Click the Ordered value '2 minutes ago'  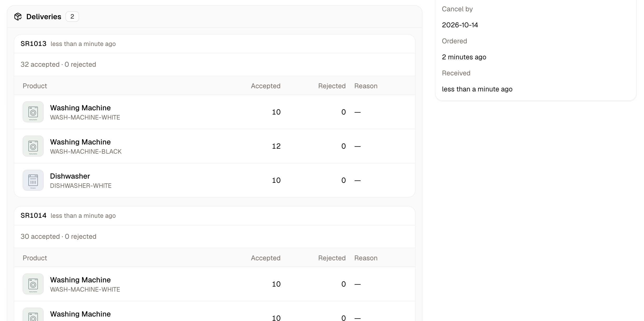click(464, 57)
